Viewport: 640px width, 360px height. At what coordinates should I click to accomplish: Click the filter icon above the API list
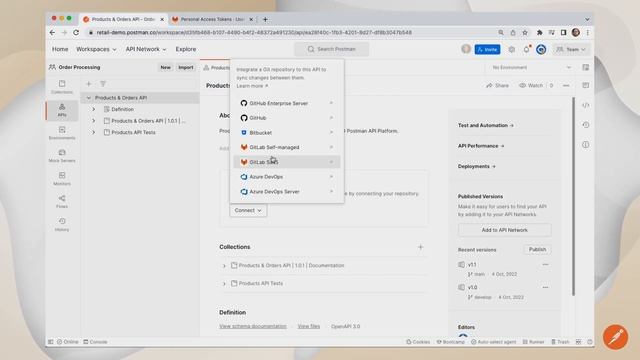point(103,84)
